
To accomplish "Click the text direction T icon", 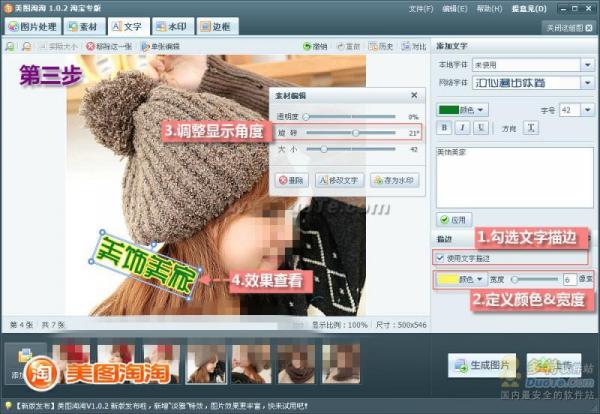I will [531, 128].
